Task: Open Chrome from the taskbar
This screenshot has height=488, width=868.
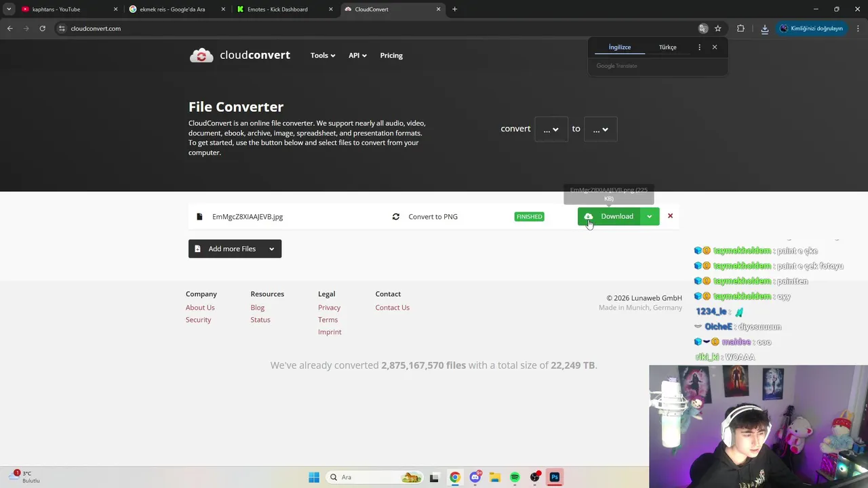Action: pyautogui.click(x=455, y=477)
